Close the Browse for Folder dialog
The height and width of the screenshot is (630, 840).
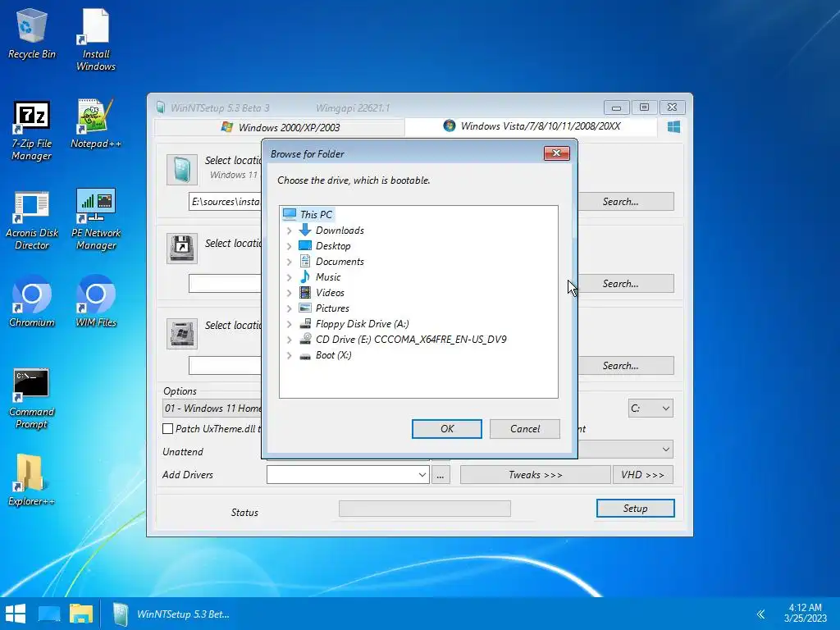coord(557,153)
